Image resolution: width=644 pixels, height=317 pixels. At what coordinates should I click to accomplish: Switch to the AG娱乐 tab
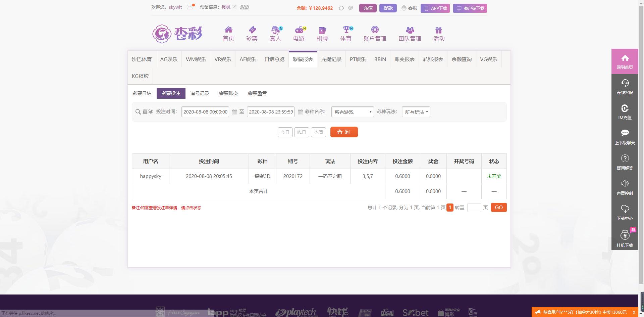(x=169, y=59)
